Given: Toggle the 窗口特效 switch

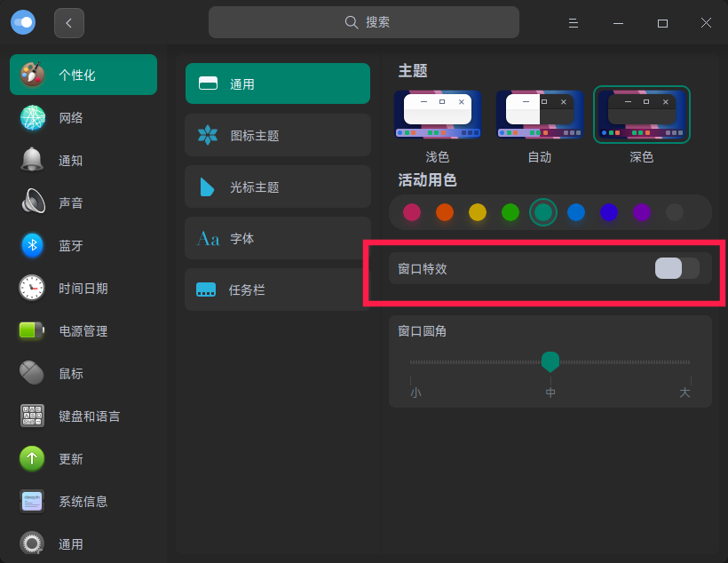Looking at the screenshot, I should coord(677,268).
